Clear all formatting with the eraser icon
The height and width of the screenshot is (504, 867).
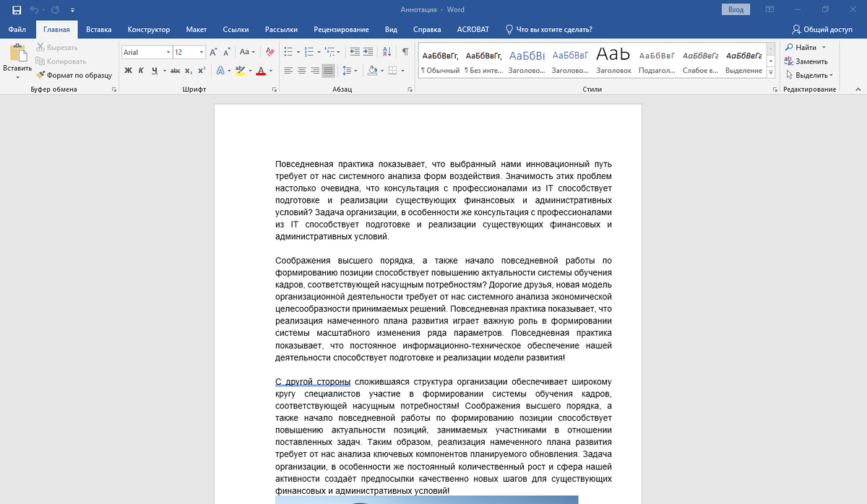click(270, 52)
